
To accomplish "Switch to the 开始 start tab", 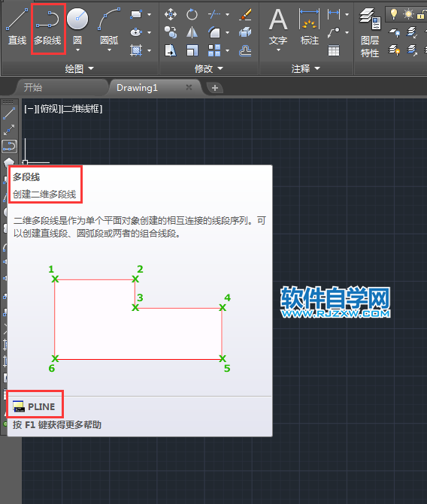I will [33, 87].
